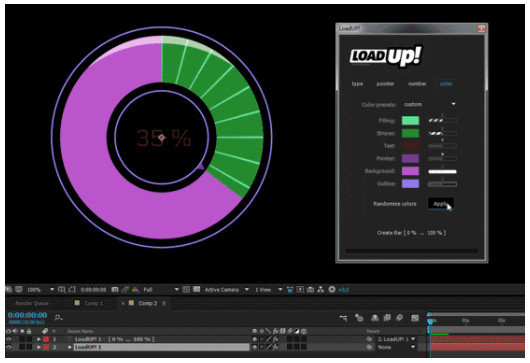Toggle shy switch on layer 2
This screenshot has width=530, height=363.
point(255,347)
